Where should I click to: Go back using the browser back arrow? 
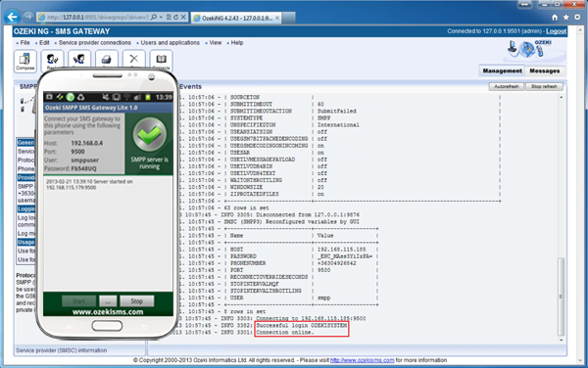point(12,17)
